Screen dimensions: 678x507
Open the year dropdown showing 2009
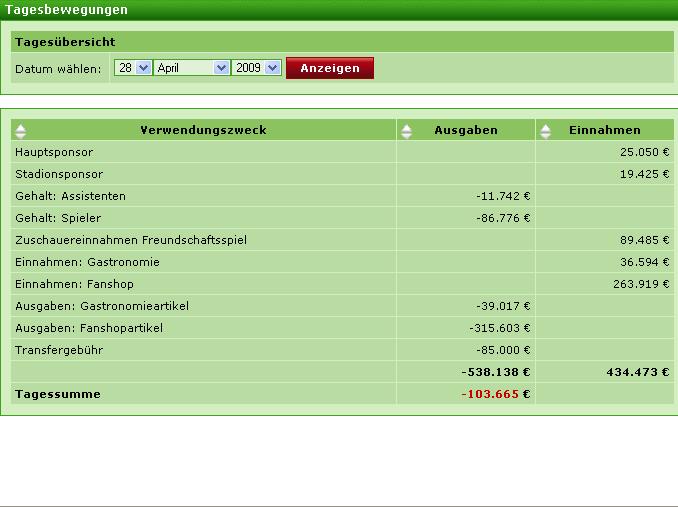(x=257, y=68)
